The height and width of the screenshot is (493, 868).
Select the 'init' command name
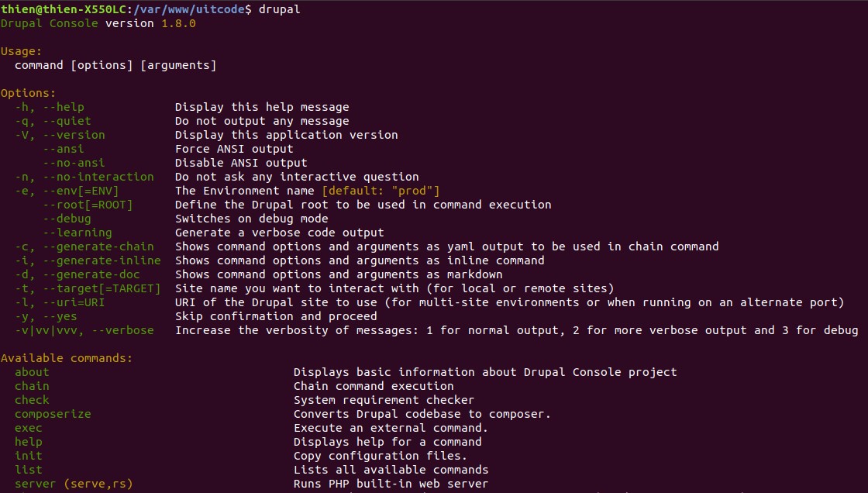point(29,455)
